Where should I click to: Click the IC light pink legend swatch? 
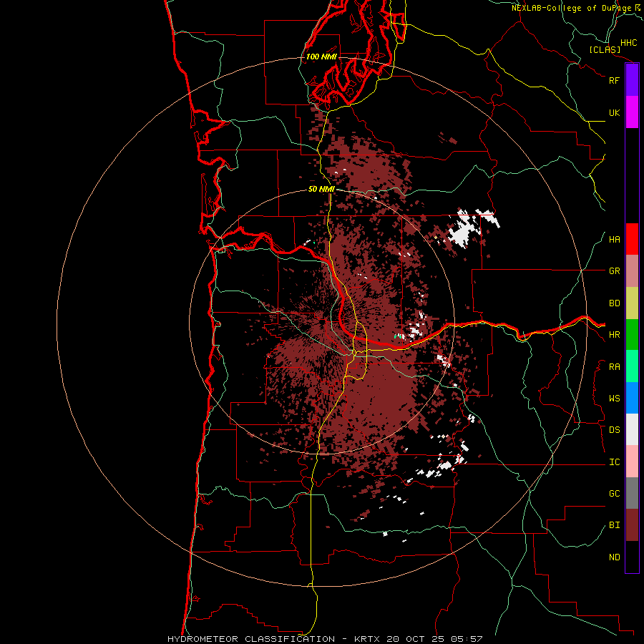pos(632,462)
